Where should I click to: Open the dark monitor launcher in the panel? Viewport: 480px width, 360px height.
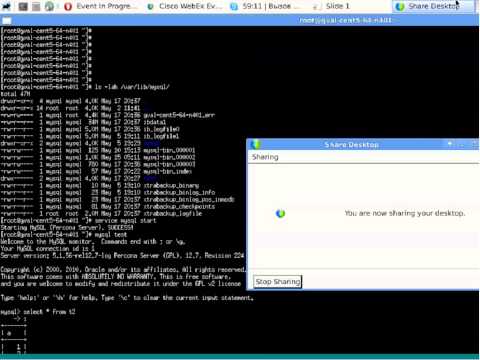[23, 6]
